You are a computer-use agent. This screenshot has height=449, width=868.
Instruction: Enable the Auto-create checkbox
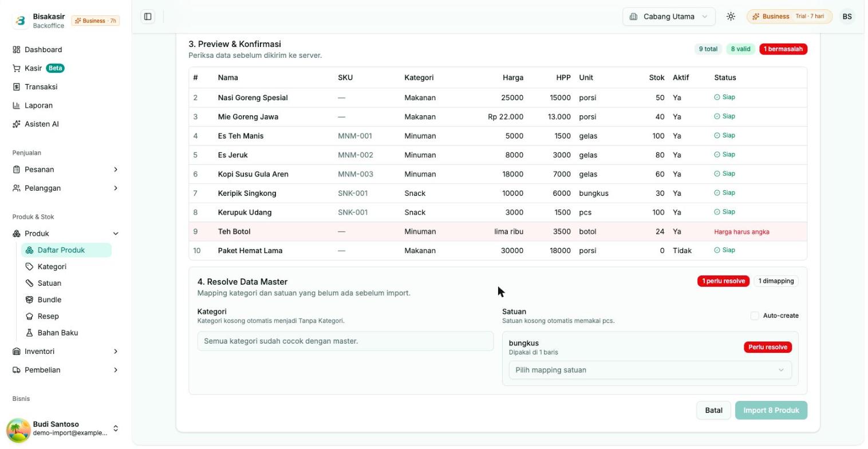pyautogui.click(x=755, y=316)
